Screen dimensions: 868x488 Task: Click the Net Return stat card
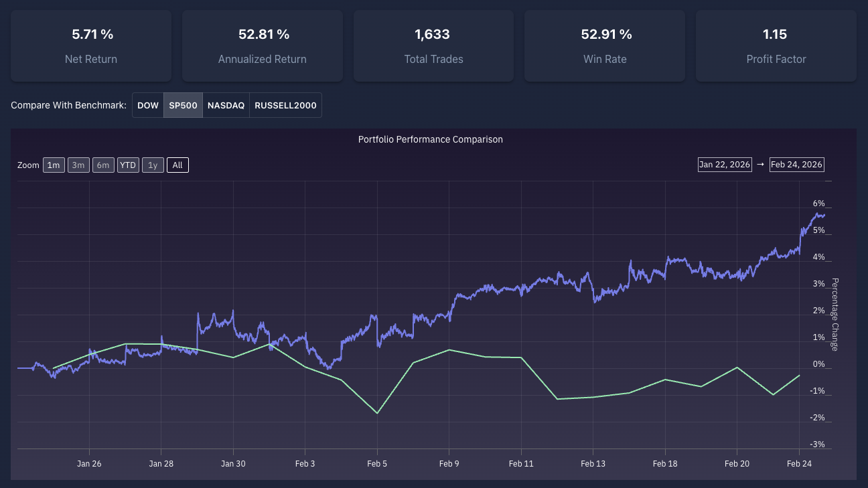(91, 46)
